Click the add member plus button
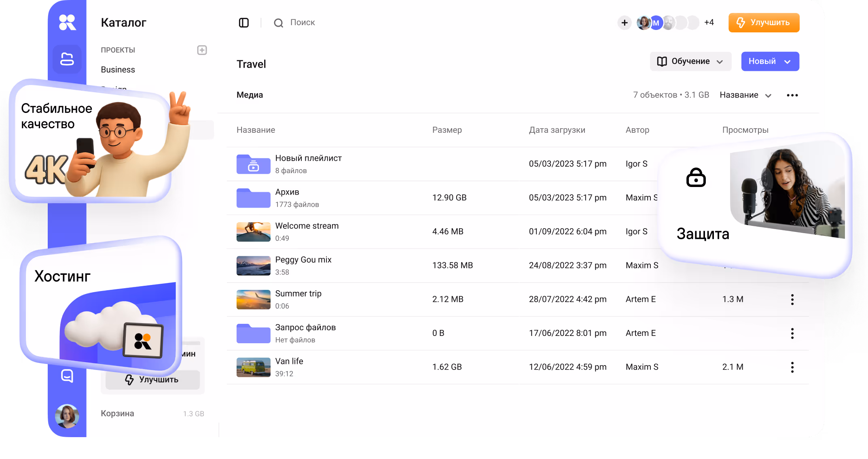The width and height of the screenshot is (868, 459). click(x=625, y=23)
